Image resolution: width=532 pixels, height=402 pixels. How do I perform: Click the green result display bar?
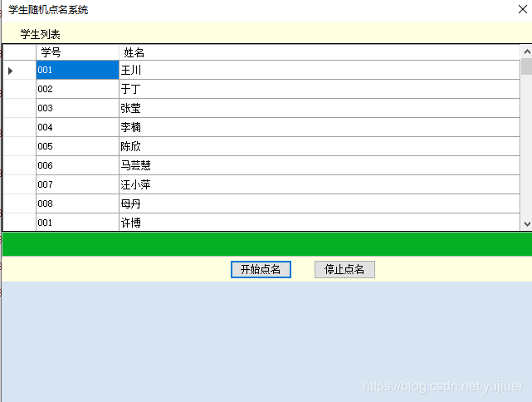pyautogui.click(x=267, y=244)
